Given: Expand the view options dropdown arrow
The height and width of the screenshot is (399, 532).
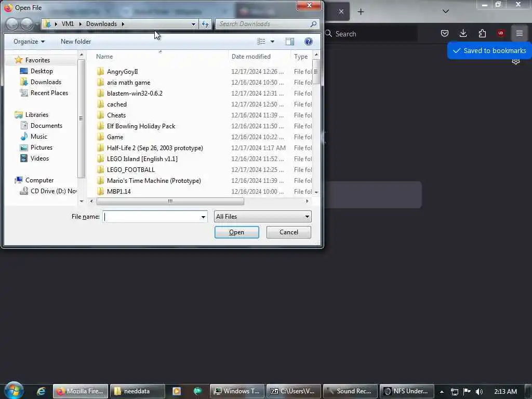Looking at the screenshot, I should [x=272, y=42].
